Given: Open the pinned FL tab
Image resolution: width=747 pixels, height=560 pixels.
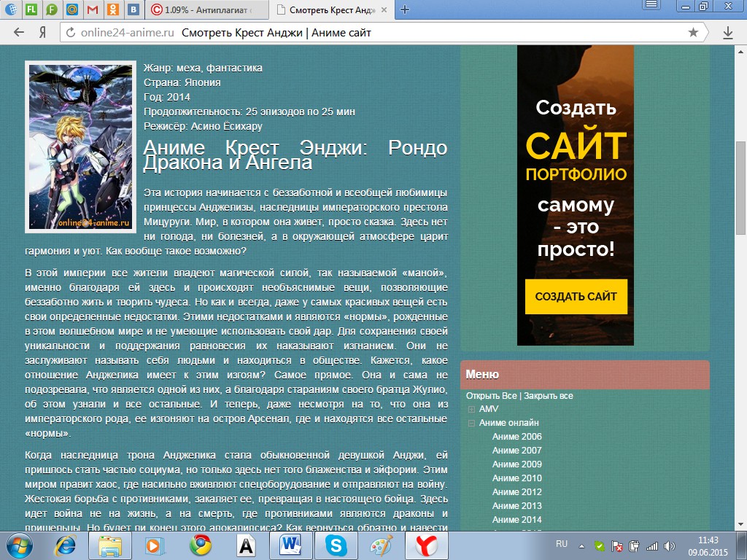Looking at the screenshot, I should click(31, 9).
